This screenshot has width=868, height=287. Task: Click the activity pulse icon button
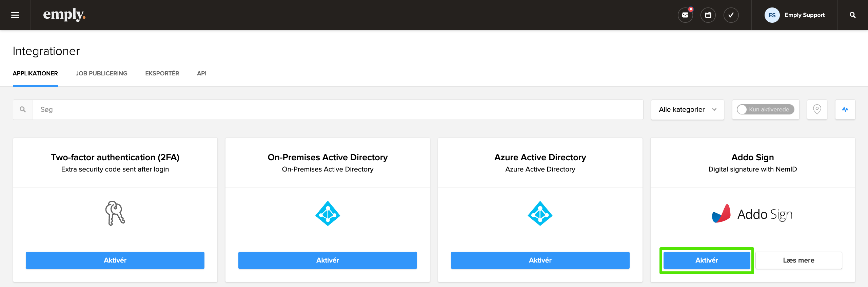coord(845,109)
